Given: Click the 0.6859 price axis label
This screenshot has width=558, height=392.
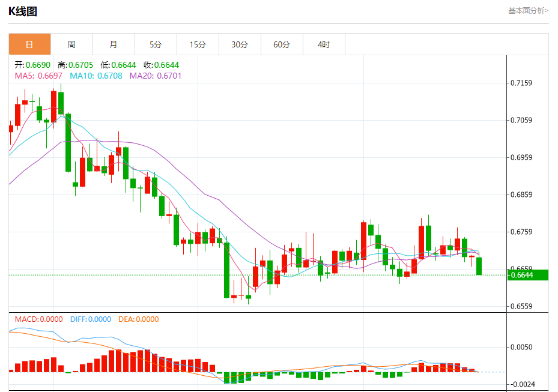Looking at the screenshot, I should pos(521,194).
